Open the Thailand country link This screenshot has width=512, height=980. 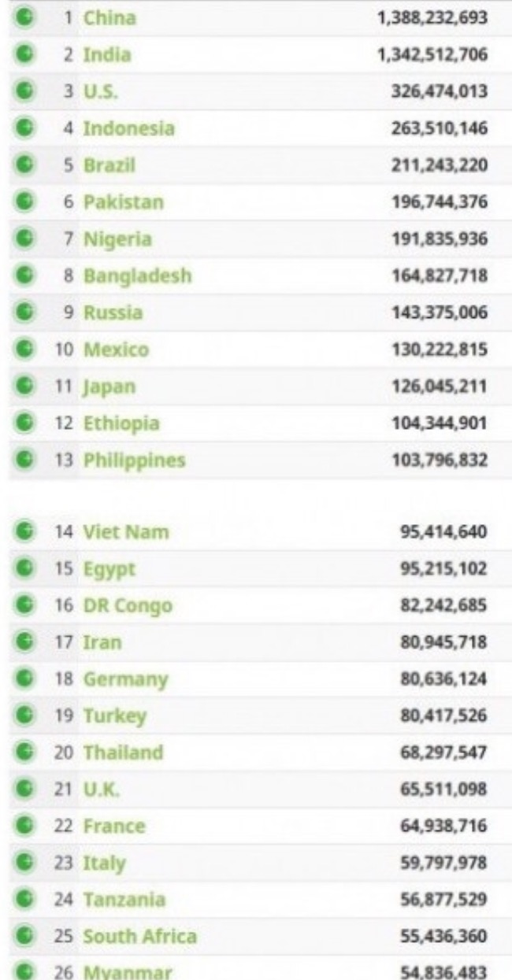124,753
